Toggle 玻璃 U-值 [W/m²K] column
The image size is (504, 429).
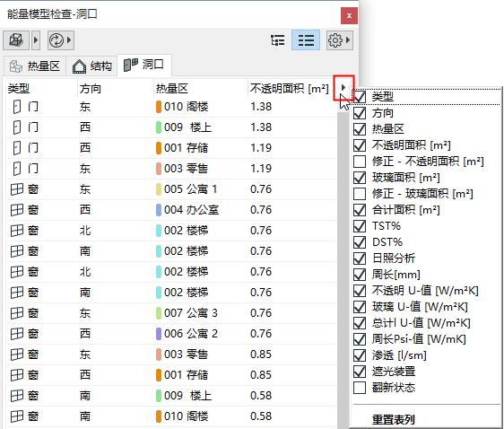[x=360, y=307]
